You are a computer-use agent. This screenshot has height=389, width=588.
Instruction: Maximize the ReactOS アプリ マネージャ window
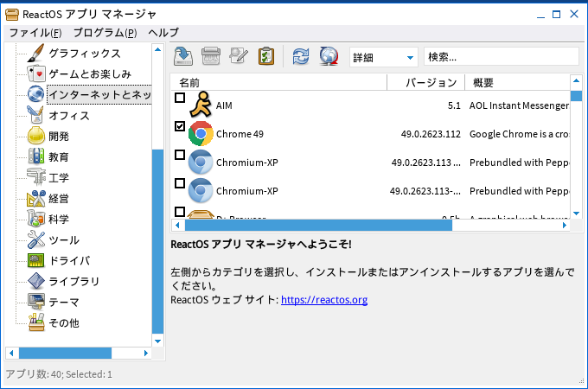(557, 14)
